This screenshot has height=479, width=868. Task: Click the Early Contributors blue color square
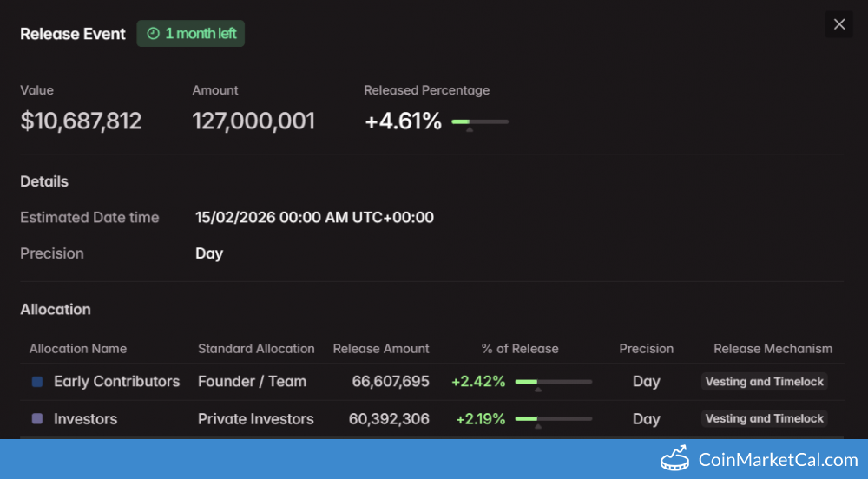(37, 382)
